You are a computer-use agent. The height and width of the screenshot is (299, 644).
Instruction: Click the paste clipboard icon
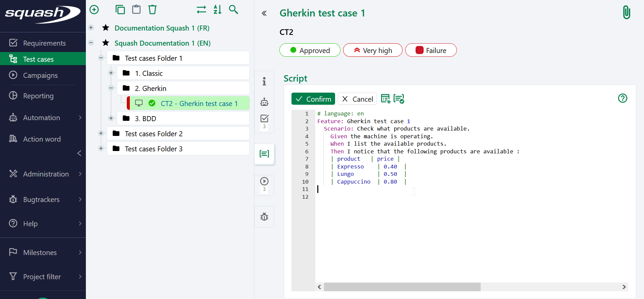pos(136,10)
